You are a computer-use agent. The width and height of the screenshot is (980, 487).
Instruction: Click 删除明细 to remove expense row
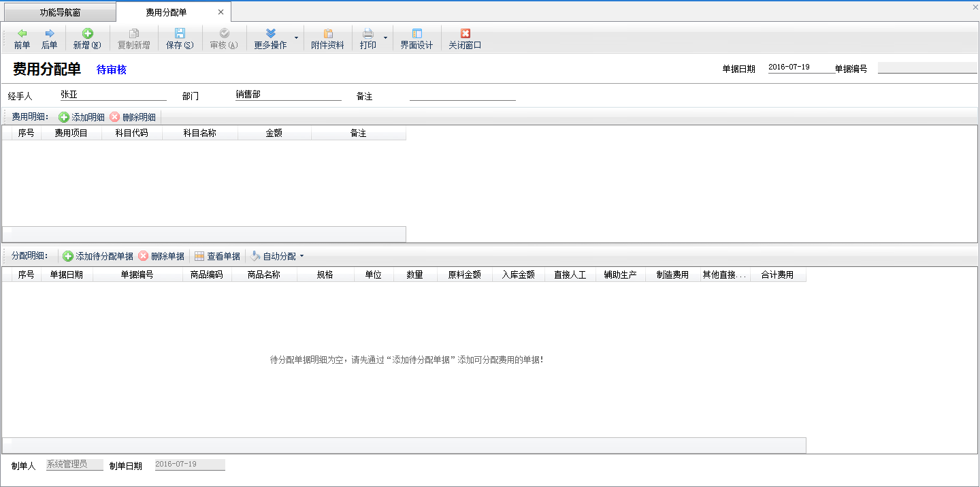[133, 117]
